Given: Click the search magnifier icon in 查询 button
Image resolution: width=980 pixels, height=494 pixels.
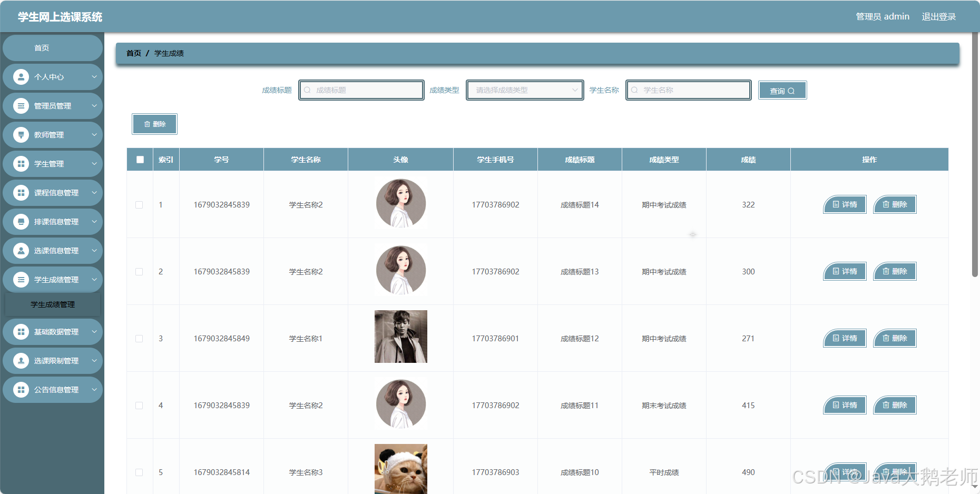Looking at the screenshot, I should [x=791, y=91].
